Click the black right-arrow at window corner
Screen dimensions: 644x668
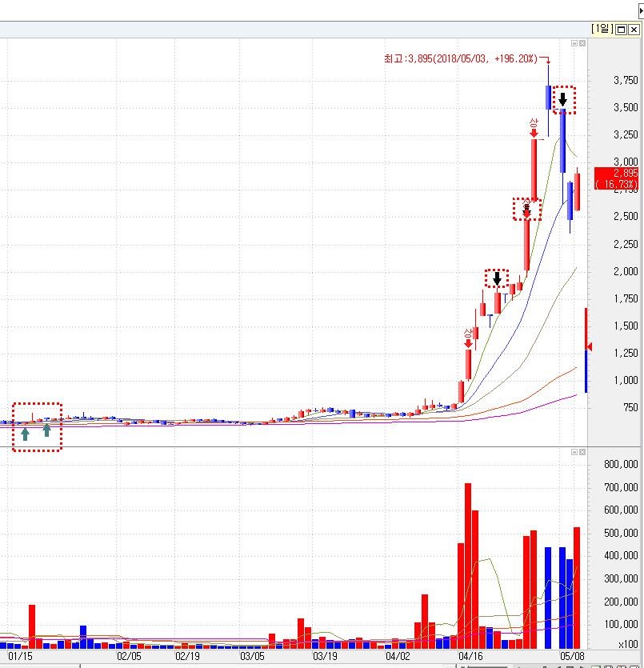tap(642, 10)
